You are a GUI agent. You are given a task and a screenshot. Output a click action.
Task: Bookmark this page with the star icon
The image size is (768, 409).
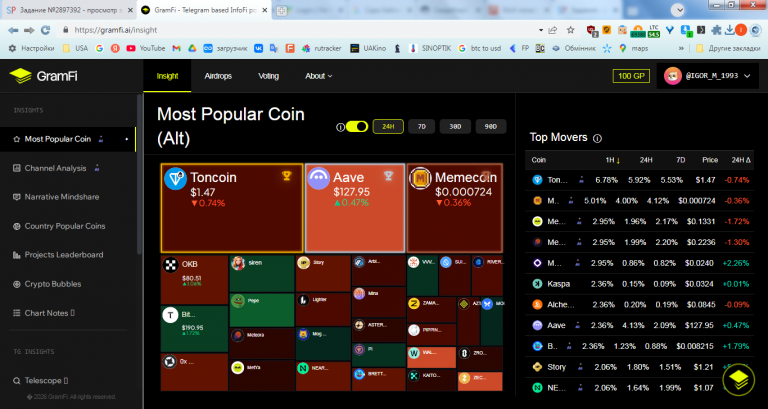[x=571, y=30]
